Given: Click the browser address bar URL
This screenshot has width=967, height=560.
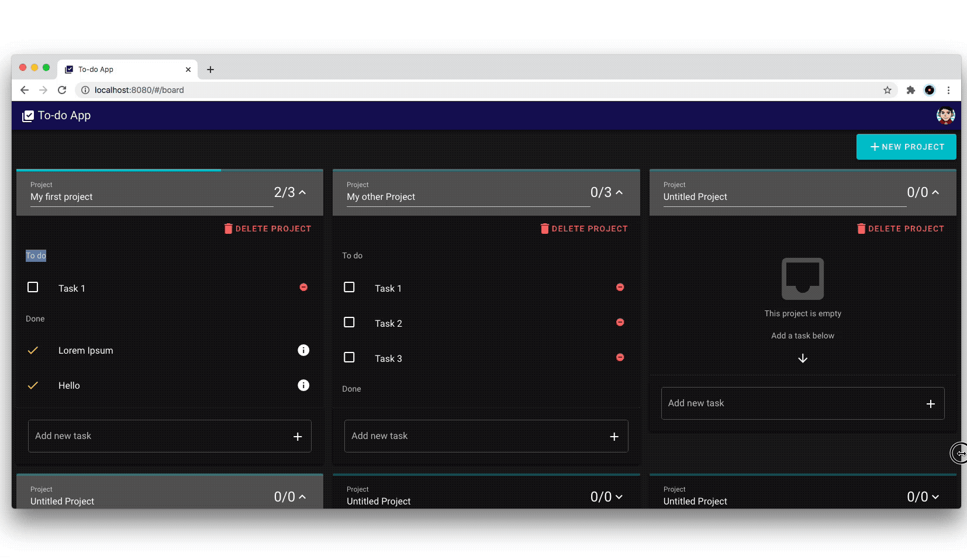Looking at the screenshot, I should tap(139, 90).
